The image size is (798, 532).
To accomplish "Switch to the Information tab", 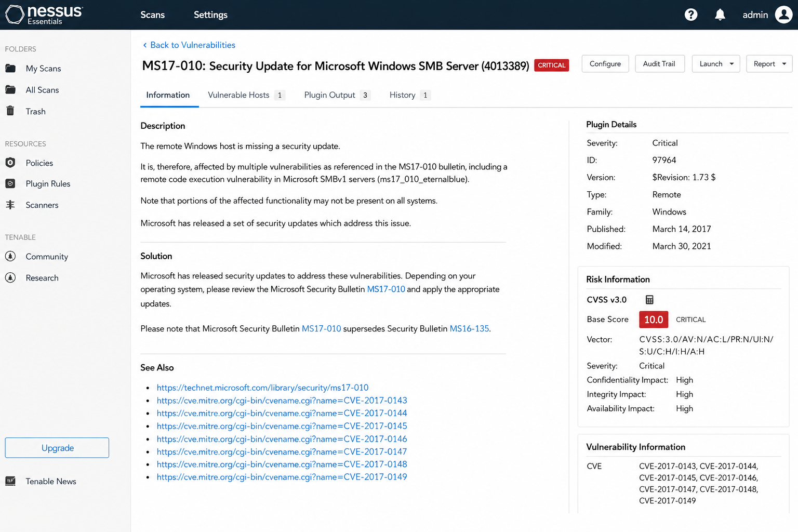I will [x=168, y=95].
